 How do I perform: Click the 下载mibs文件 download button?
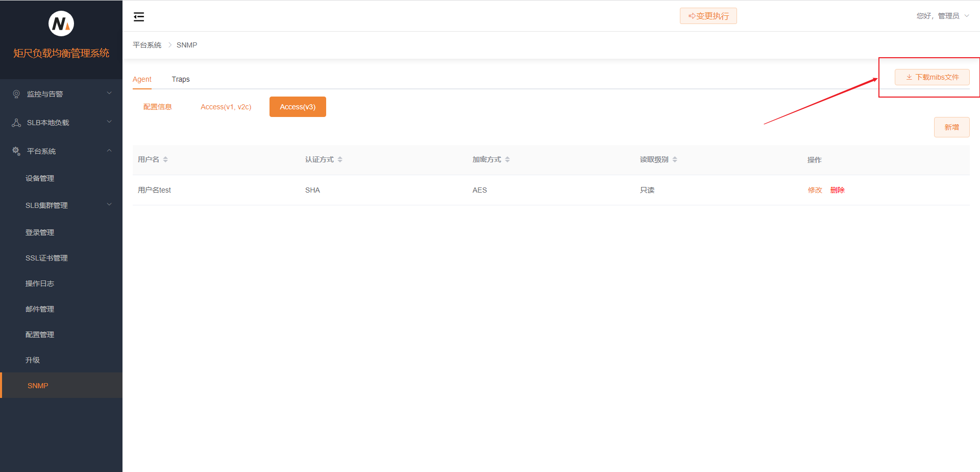[932, 77]
